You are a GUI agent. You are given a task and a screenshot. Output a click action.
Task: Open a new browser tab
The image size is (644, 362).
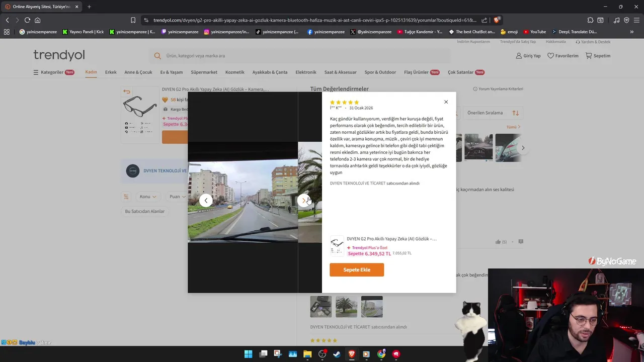coord(89,7)
